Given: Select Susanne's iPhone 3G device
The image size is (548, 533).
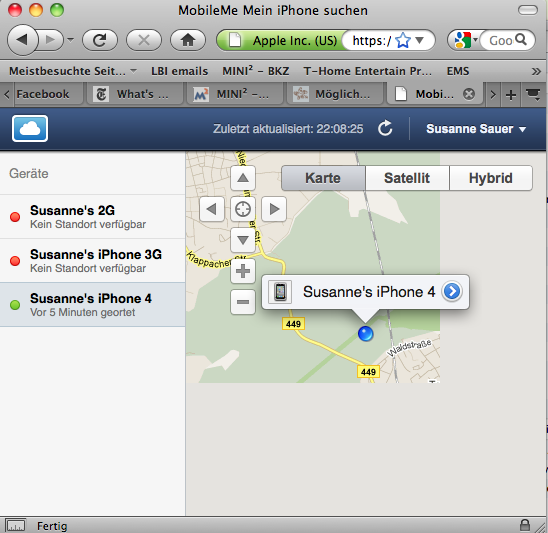Looking at the screenshot, I should (93, 261).
